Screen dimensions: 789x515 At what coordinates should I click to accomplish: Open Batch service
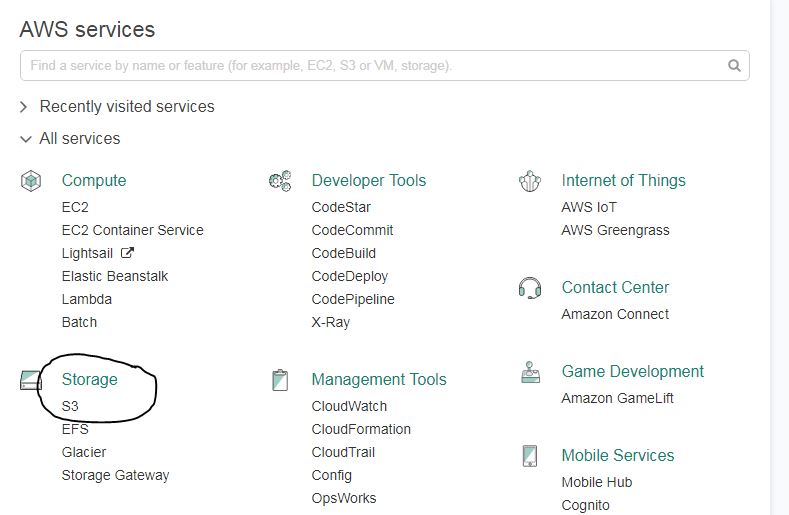click(79, 322)
